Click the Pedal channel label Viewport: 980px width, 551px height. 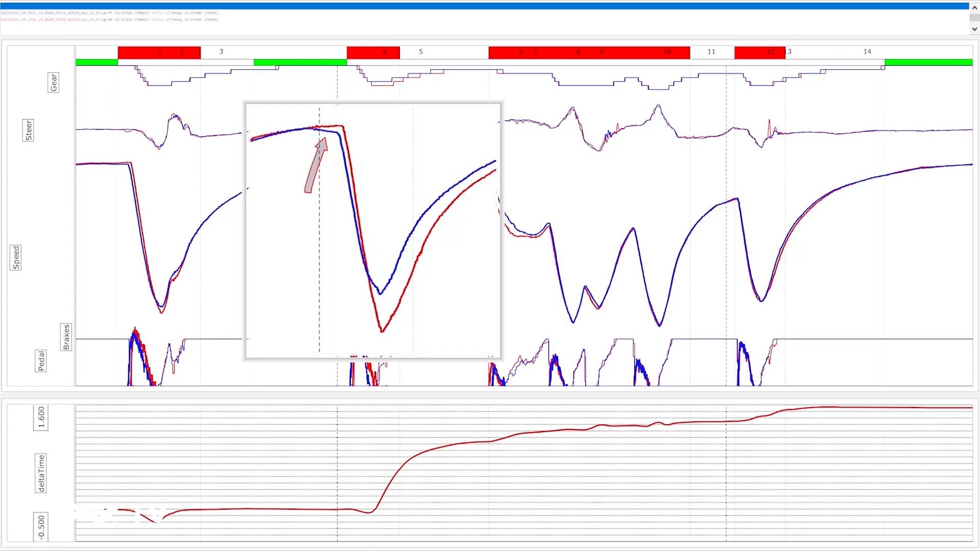click(41, 361)
